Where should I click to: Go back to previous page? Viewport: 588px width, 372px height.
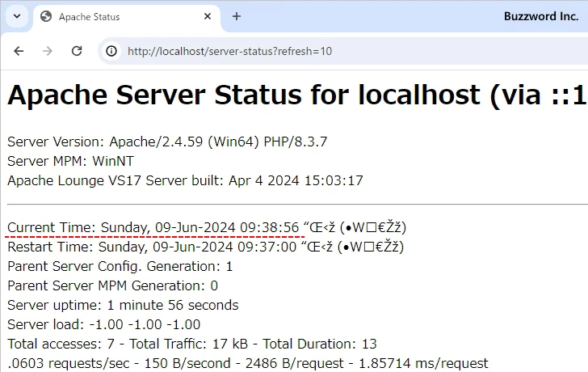[x=19, y=51]
